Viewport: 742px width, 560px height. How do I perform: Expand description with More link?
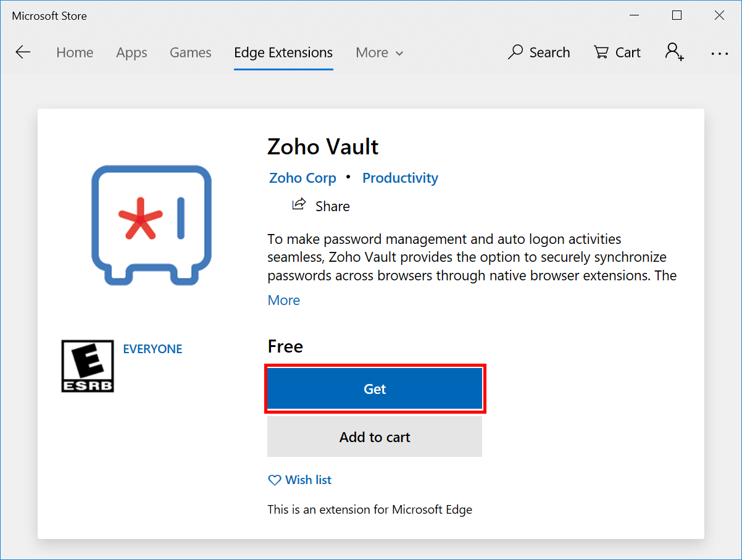(283, 300)
